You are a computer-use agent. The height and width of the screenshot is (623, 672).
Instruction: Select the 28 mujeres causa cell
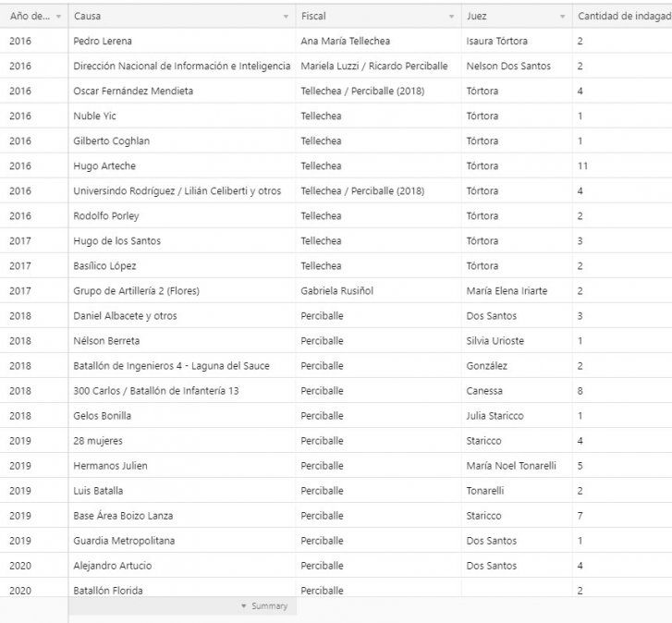(x=98, y=441)
